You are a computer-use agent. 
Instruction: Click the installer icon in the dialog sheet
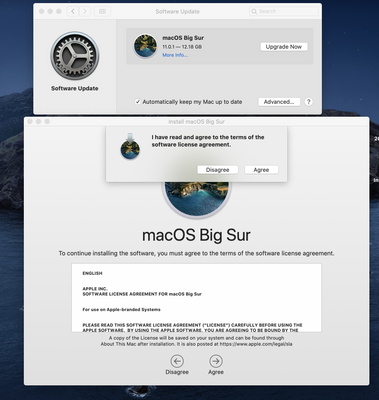pos(130,146)
